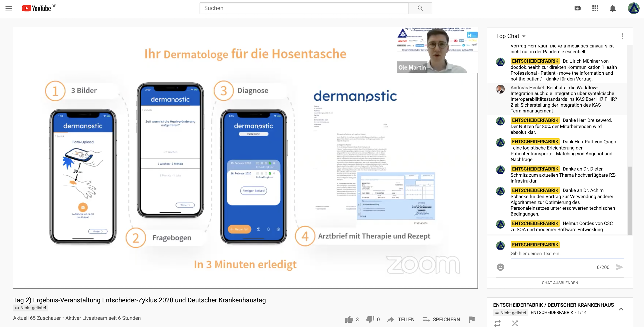Open the account avatar menu
Viewport: 644px width, 327px height.
[x=633, y=8]
